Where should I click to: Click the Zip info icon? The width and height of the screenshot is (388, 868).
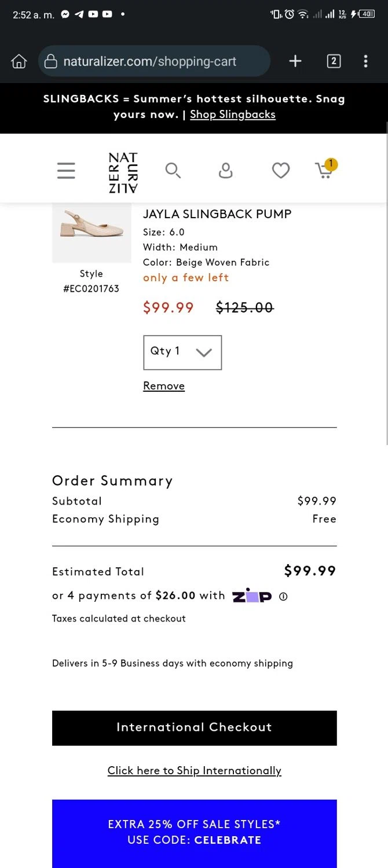pos(283,597)
